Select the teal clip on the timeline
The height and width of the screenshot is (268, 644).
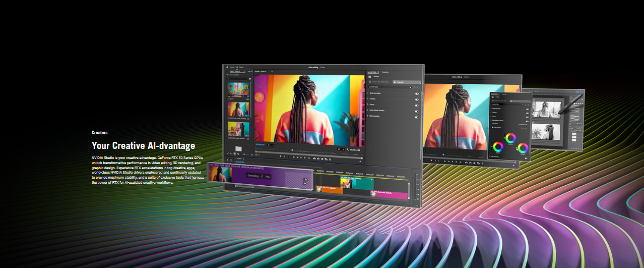pos(356,184)
